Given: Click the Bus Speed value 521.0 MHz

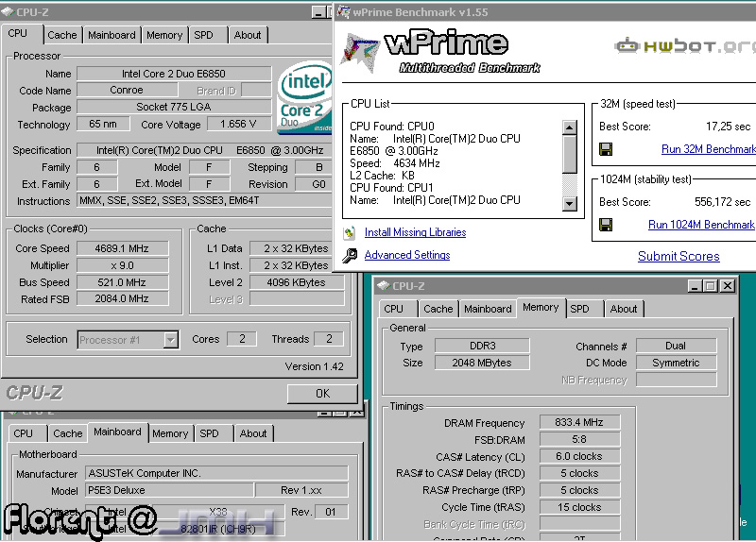Looking at the screenshot, I should [123, 282].
